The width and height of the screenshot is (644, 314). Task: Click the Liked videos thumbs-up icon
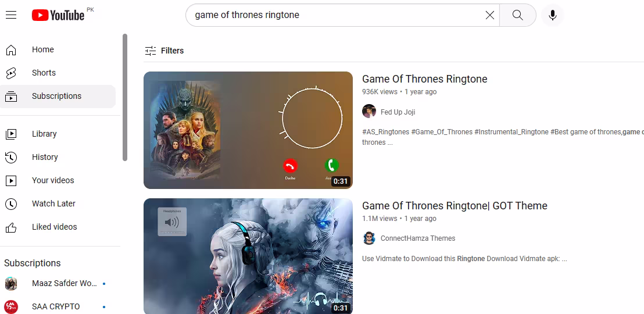[11, 227]
